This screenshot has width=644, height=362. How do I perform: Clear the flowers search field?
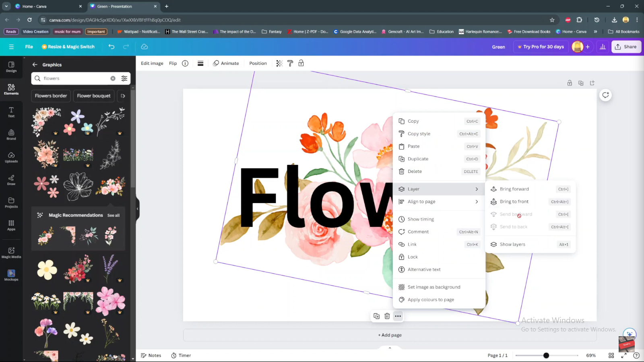(x=113, y=78)
